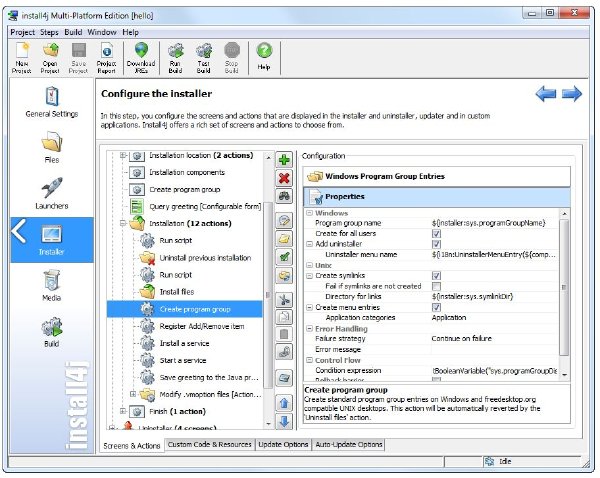Open the Media step
This screenshot has height=478, width=600.
pyautogui.click(x=52, y=286)
